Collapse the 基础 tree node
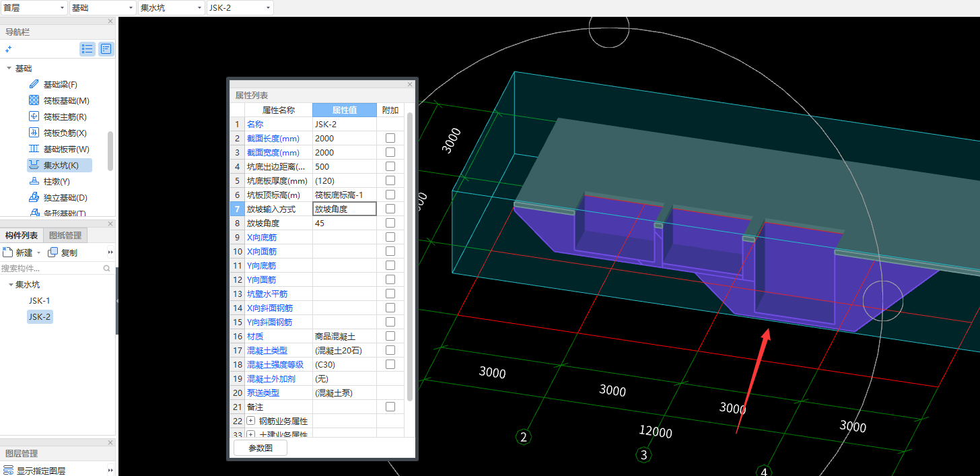980x476 pixels. (x=9, y=68)
